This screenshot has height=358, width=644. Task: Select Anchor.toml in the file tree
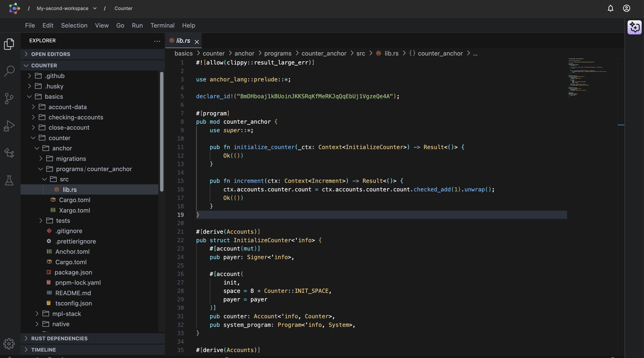tap(72, 251)
